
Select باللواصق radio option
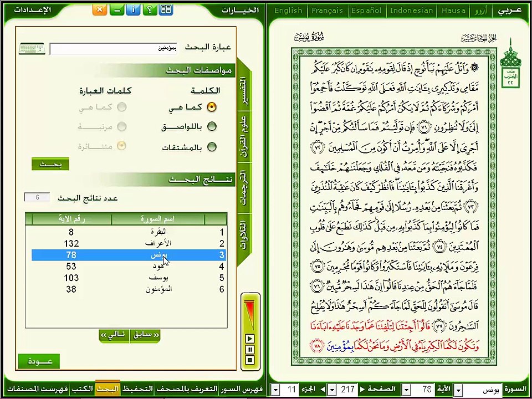point(212,127)
